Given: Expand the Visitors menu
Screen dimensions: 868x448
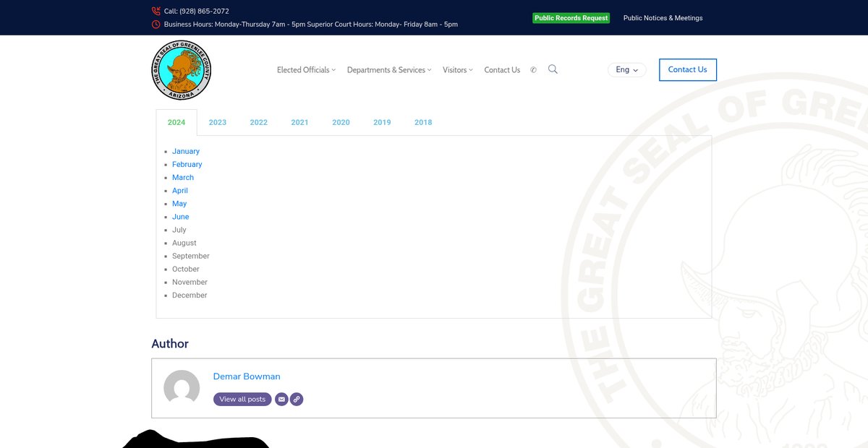Looking at the screenshot, I should tap(458, 70).
